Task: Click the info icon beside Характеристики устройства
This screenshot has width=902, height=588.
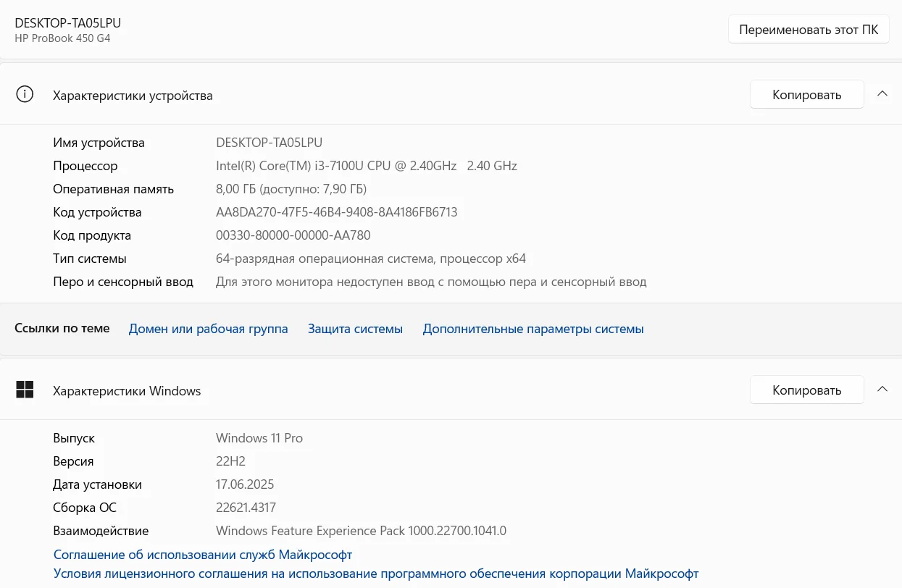Action: click(25, 95)
